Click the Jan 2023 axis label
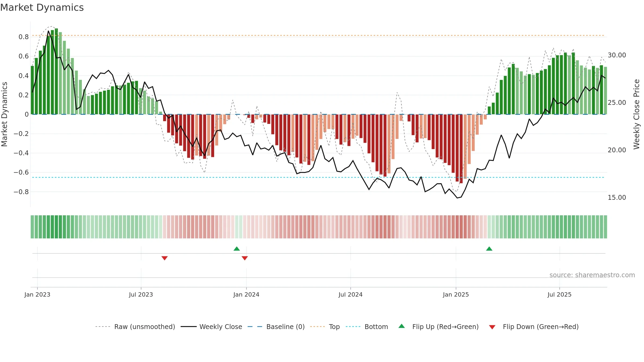The image size is (644, 362). point(37,294)
